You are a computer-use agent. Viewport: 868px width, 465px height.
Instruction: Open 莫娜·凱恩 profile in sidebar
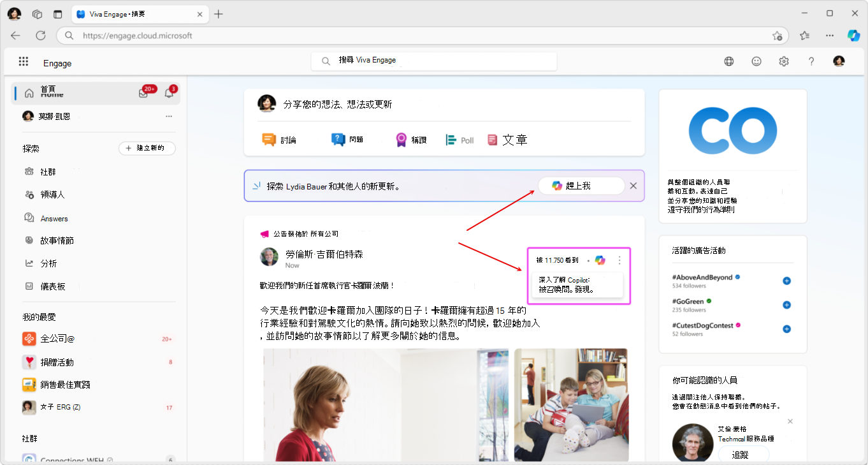(x=55, y=116)
